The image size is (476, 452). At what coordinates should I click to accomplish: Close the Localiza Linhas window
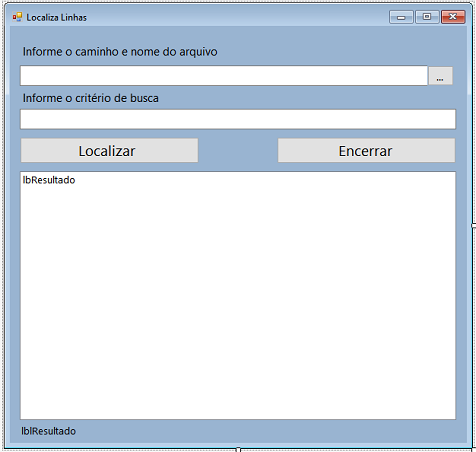coord(453,17)
